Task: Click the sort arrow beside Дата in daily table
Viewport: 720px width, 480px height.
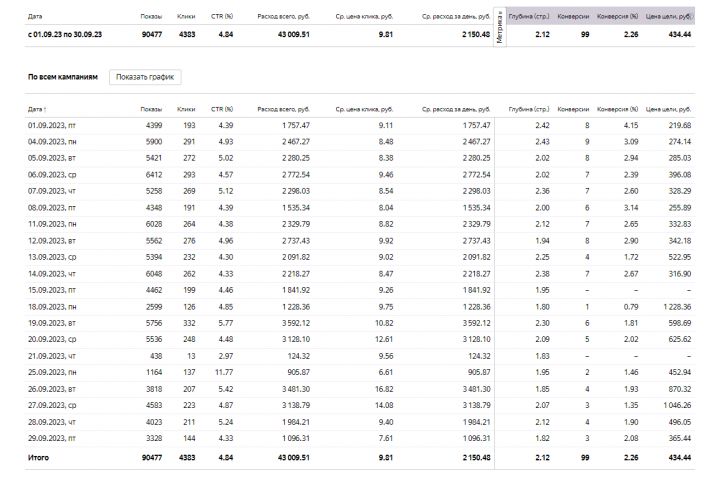Action: [45, 108]
